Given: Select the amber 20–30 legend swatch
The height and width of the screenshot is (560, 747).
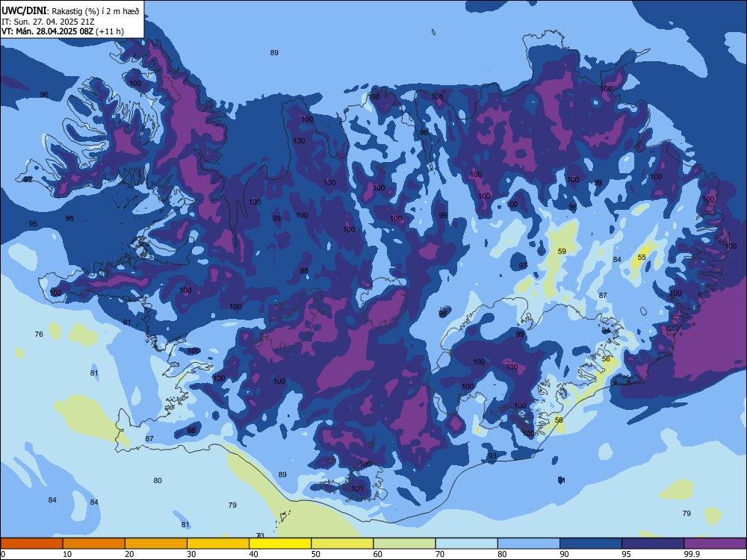Looking at the screenshot, I should point(156,544).
